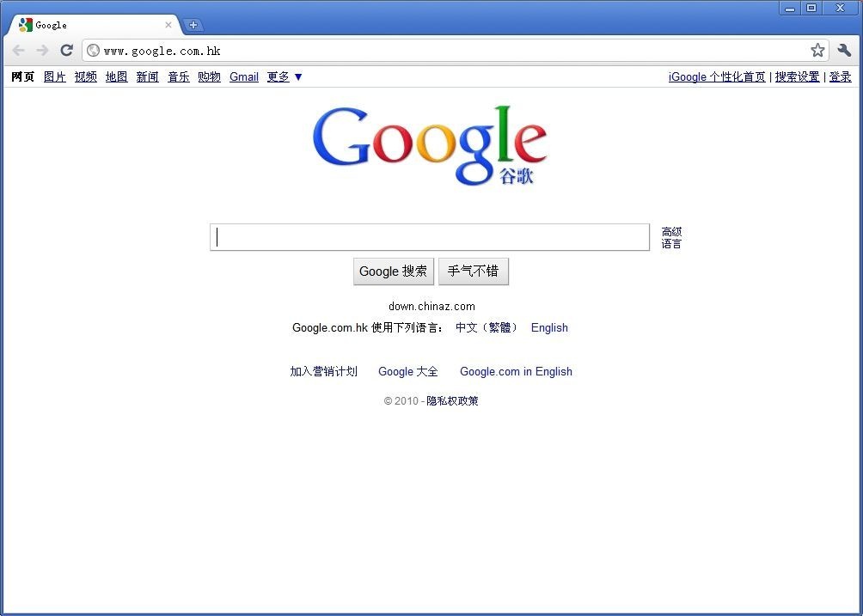Open the Gmail menu link

point(243,76)
